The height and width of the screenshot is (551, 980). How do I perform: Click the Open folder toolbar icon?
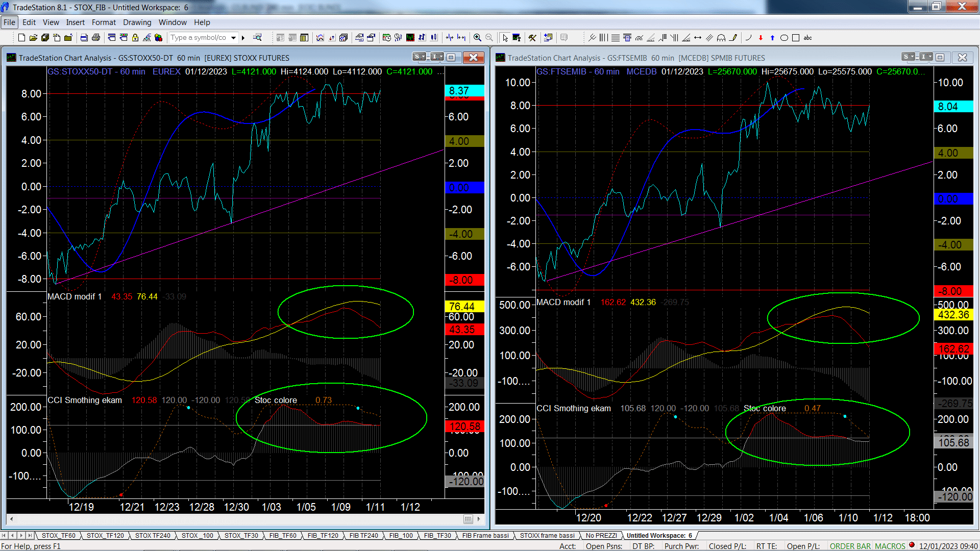click(x=33, y=38)
